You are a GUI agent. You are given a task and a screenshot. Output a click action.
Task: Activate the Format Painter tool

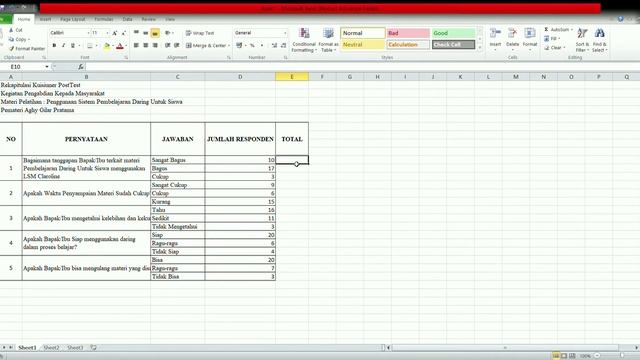point(27,49)
